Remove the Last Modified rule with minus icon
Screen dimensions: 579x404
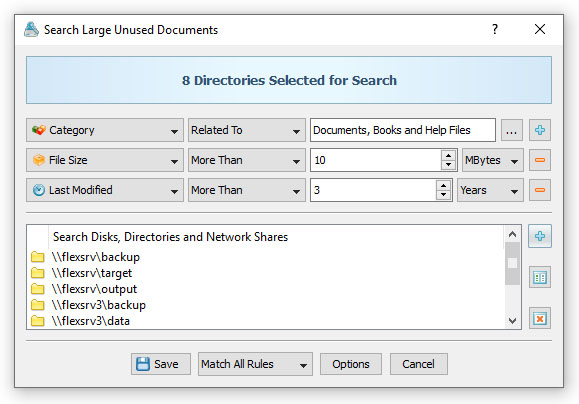tap(539, 190)
